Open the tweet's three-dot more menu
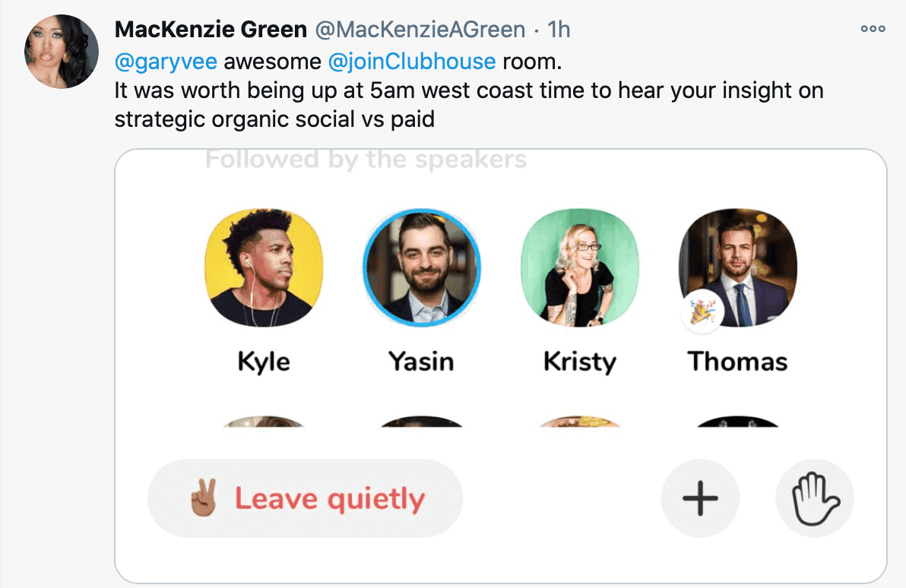Screen dimensions: 906x588 (873, 28)
